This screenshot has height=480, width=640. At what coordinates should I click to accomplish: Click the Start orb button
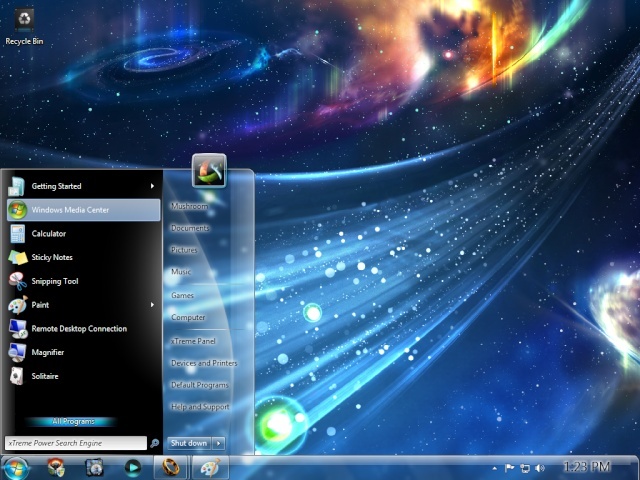click(16, 468)
